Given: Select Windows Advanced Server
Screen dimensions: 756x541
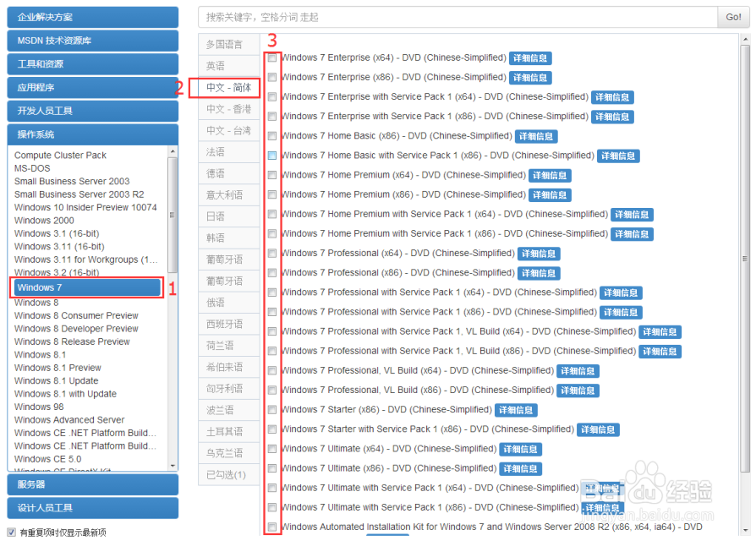Looking at the screenshot, I should coord(69,419).
